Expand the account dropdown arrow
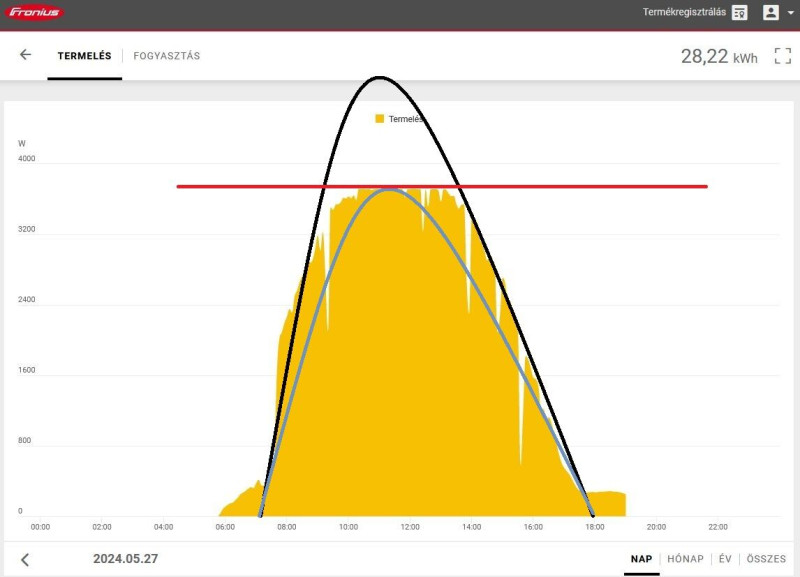This screenshot has width=800, height=577. coord(790,13)
